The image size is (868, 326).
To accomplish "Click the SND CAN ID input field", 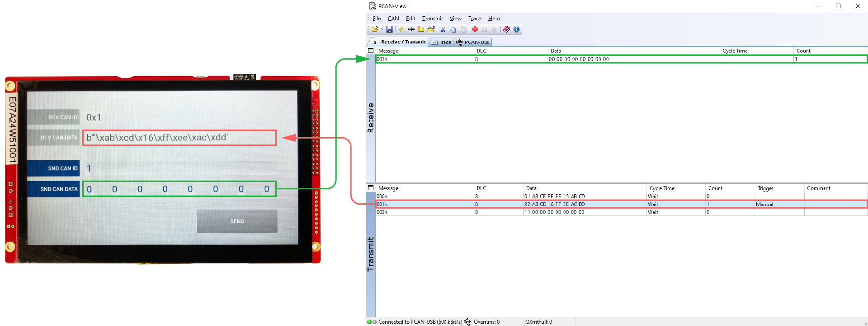I will [x=181, y=168].
